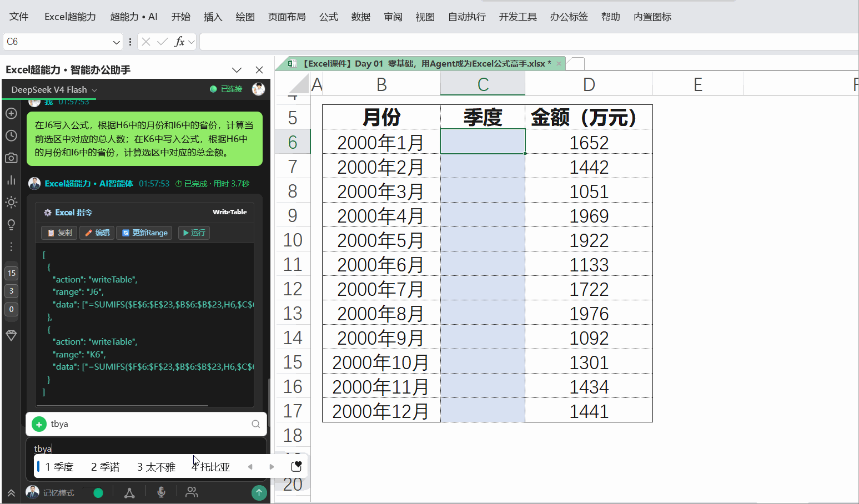Activate the microphone voice input icon
859x504 pixels.
tap(161, 492)
